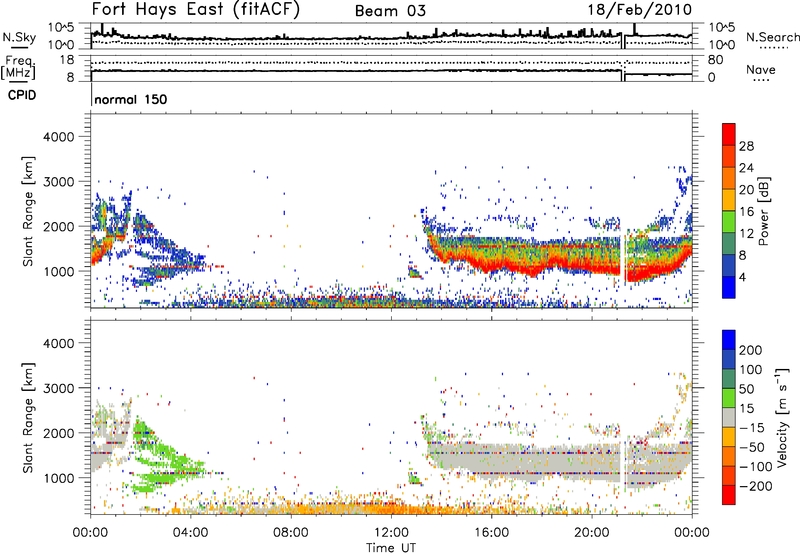Click the 'N.Search' legend label
Image resolution: width=800 pixels, height=554 pixels.
click(772, 37)
